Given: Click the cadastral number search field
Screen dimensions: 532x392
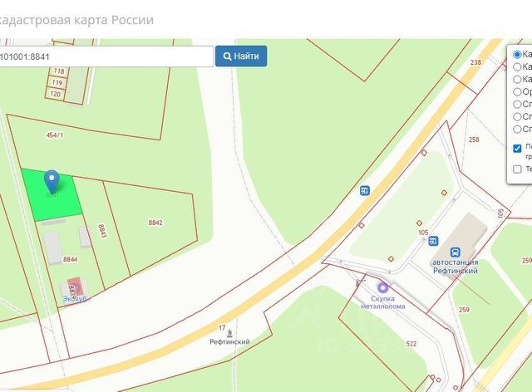Looking at the screenshot, I should [x=106, y=56].
